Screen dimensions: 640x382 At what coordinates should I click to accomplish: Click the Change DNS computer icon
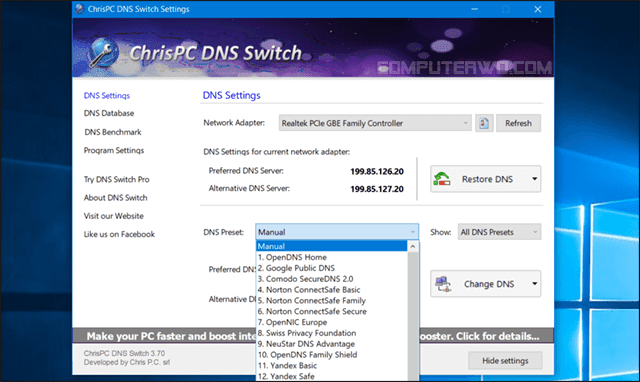click(443, 284)
